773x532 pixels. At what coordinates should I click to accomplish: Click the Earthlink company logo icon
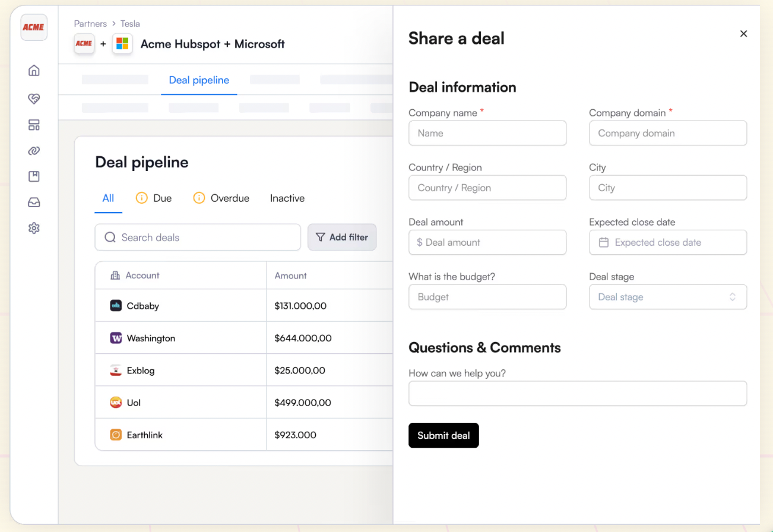pos(116,435)
